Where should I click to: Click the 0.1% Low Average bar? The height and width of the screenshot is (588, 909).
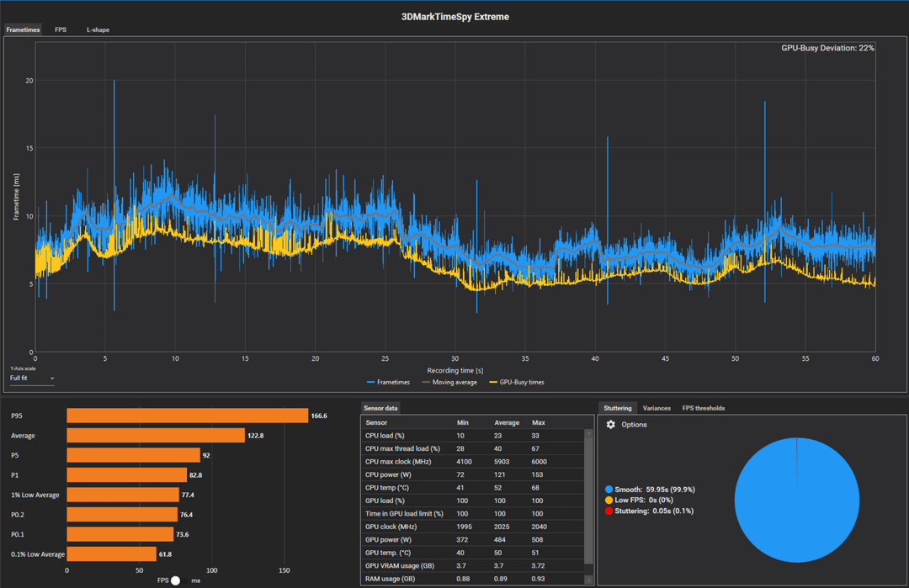(x=111, y=554)
